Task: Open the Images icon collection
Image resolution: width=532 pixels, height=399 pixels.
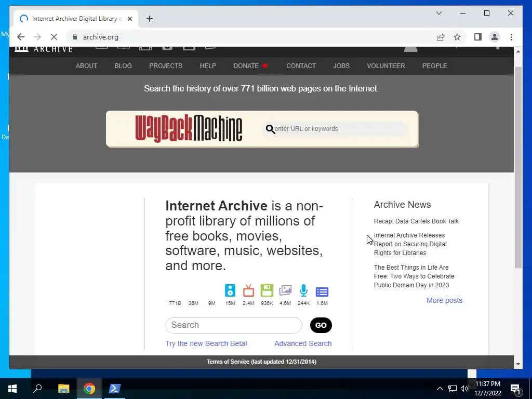Action: pos(285,291)
